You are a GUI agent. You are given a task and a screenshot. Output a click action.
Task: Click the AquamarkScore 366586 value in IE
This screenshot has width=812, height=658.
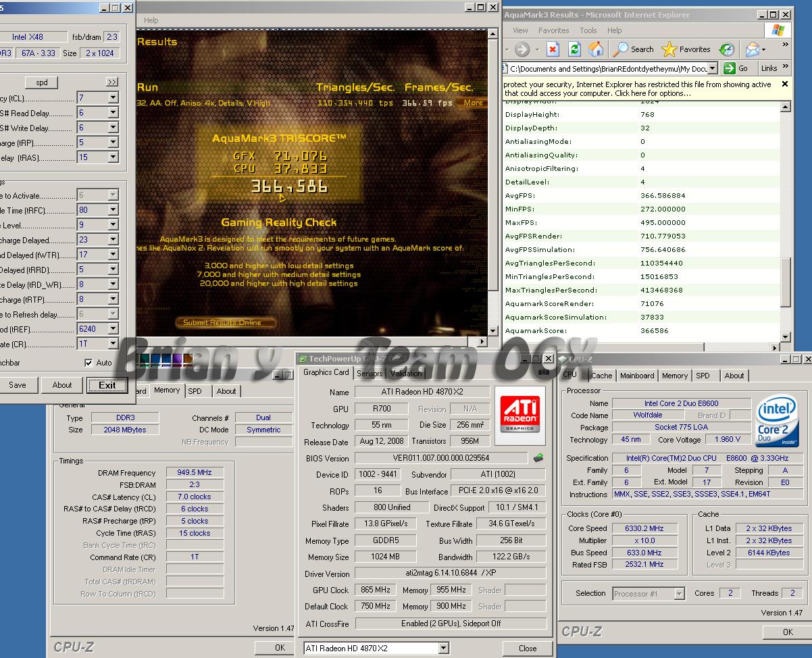654,330
